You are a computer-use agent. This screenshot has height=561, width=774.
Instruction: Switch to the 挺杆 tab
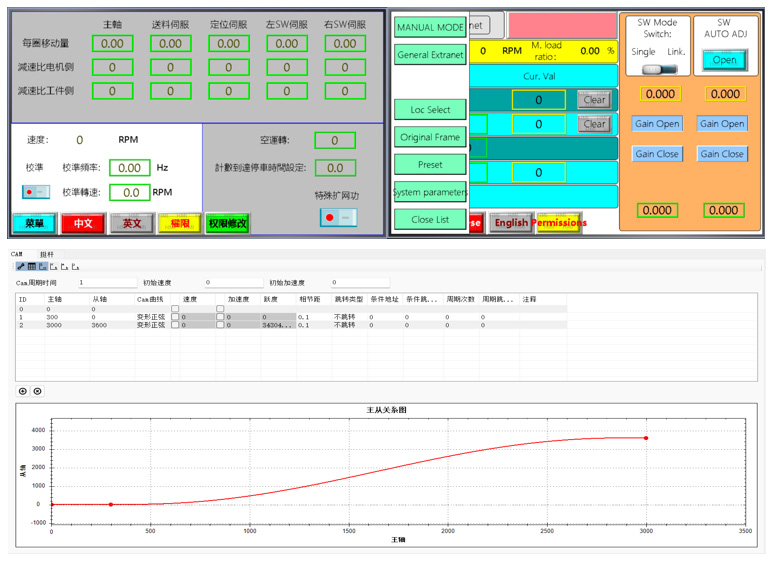[x=47, y=255]
